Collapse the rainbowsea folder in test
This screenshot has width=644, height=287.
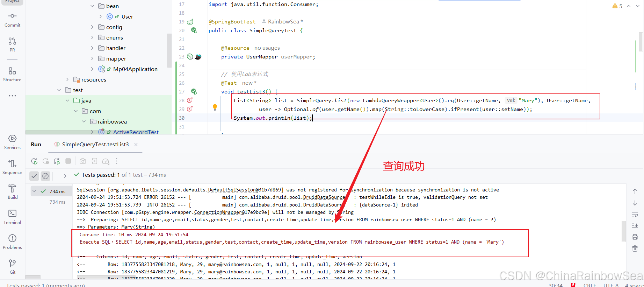(x=84, y=122)
